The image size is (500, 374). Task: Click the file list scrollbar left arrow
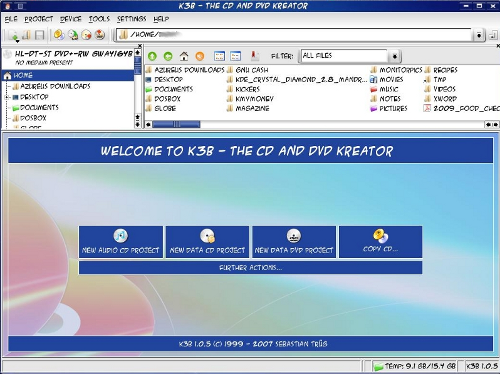click(149, 124)
